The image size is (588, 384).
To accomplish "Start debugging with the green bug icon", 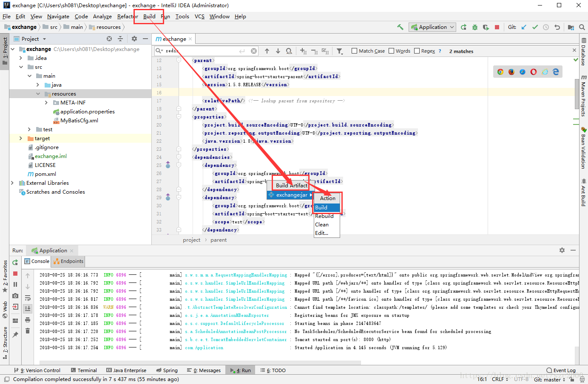I will click(x=475, y=27).
